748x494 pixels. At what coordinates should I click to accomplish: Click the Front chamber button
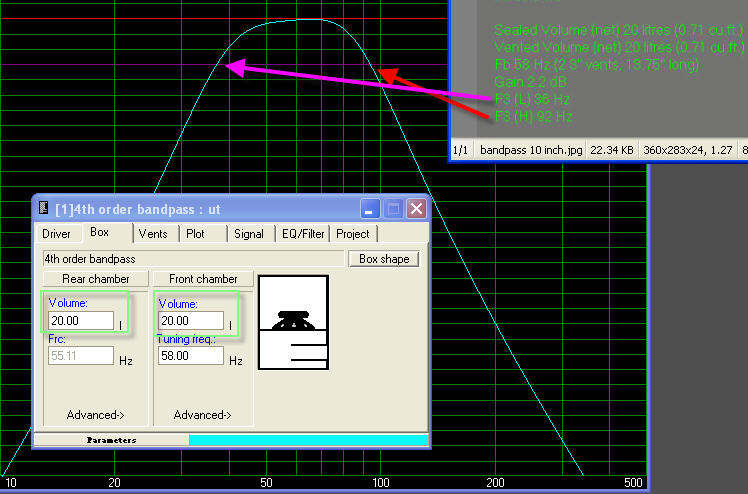(x=203, y=278)
